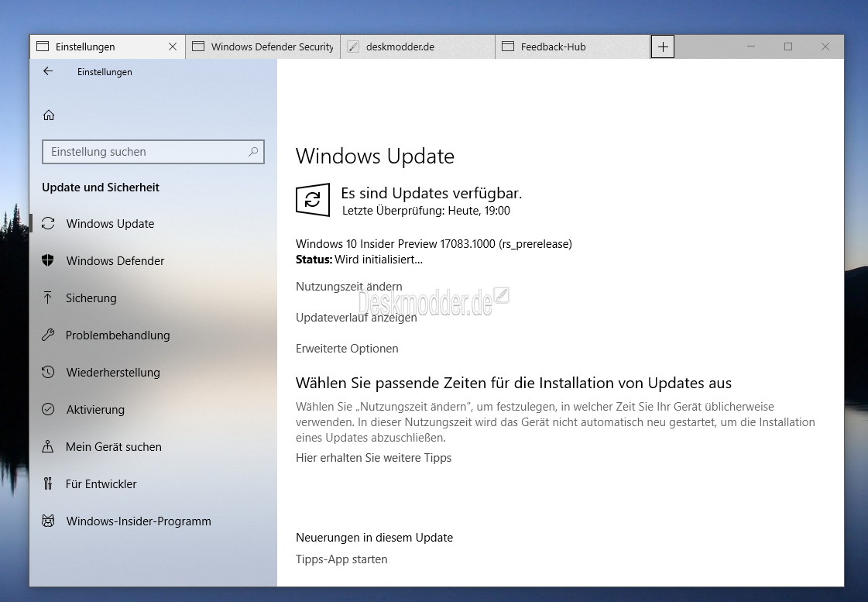The width and height of the screenshot is (868, 602).
Task: Click the Problembehandlung wrench icon
Action: tap(48, 335)
